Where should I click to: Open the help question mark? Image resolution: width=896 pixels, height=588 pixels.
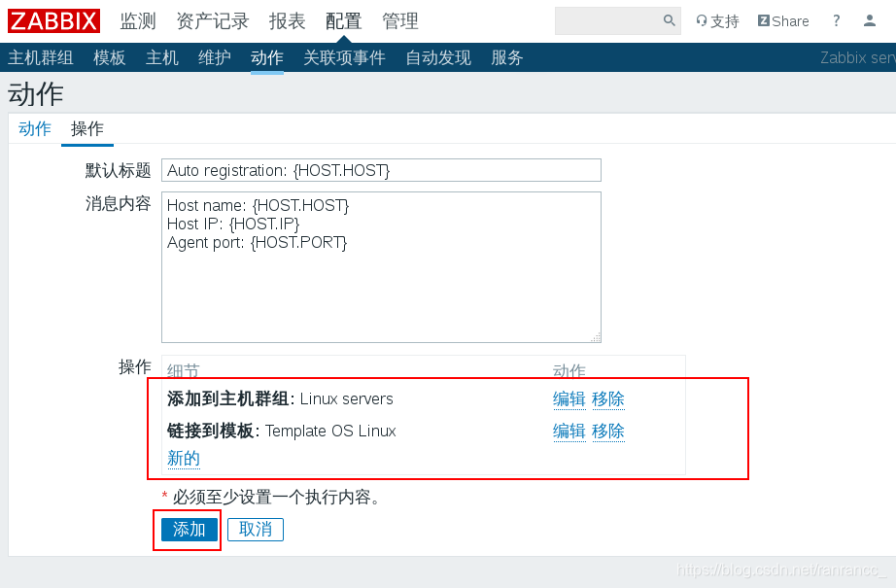836,21
